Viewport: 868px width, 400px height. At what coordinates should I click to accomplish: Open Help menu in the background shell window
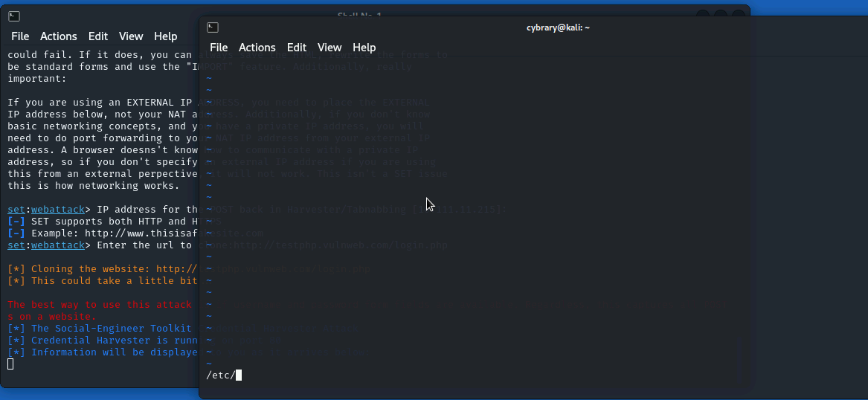tap(165, 36)
